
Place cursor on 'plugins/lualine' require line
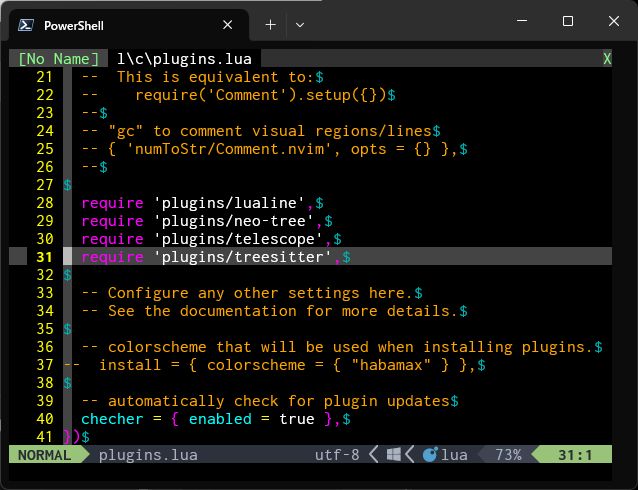[200, 203]
